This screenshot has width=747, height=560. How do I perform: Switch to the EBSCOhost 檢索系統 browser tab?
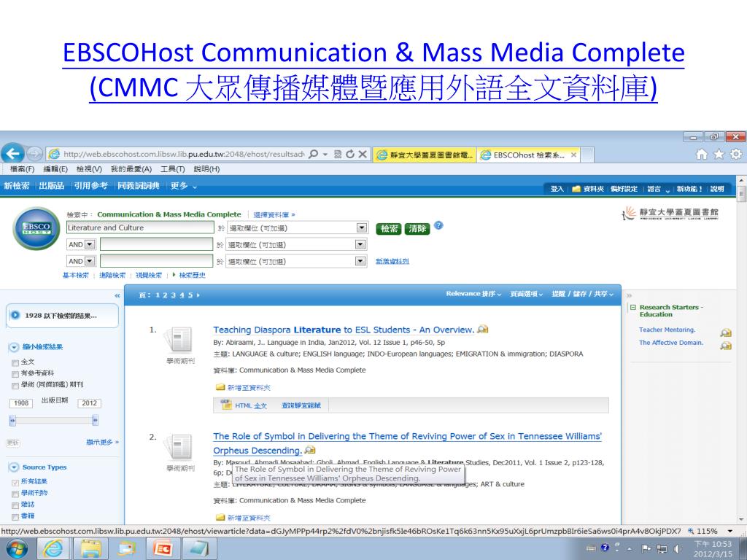(x=528, y=155)
